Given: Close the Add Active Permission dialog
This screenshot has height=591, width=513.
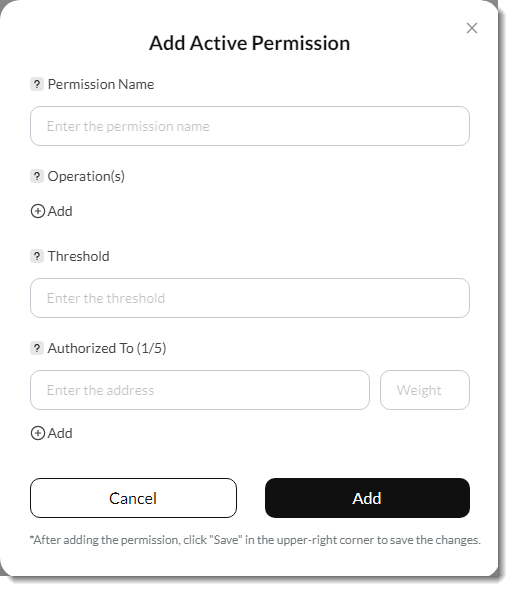Looking at the screenshot, I should pos(472,28).
